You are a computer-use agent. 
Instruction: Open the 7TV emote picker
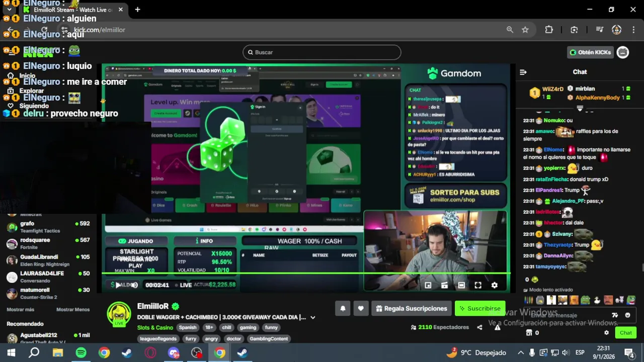click(615, 315)
